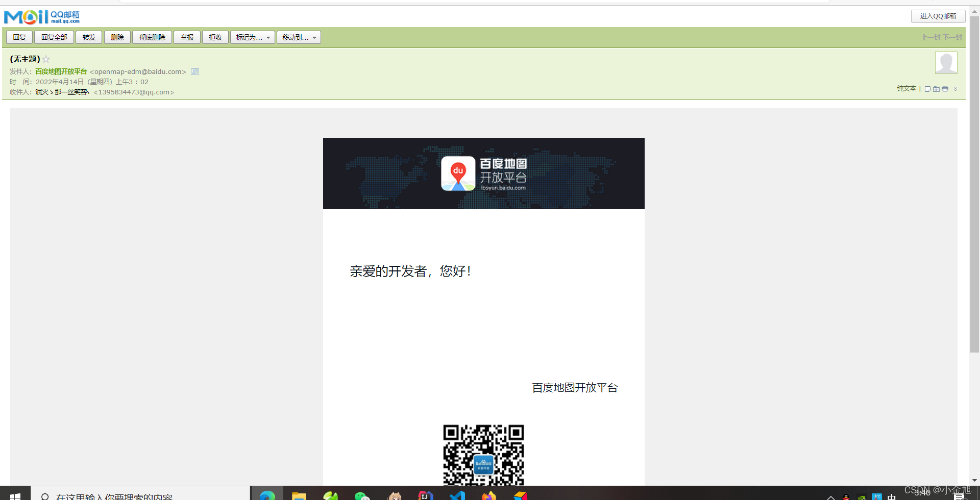980x500 pixels.
Task: Click the temperature monitor tray icon
Action: point(877,497)
